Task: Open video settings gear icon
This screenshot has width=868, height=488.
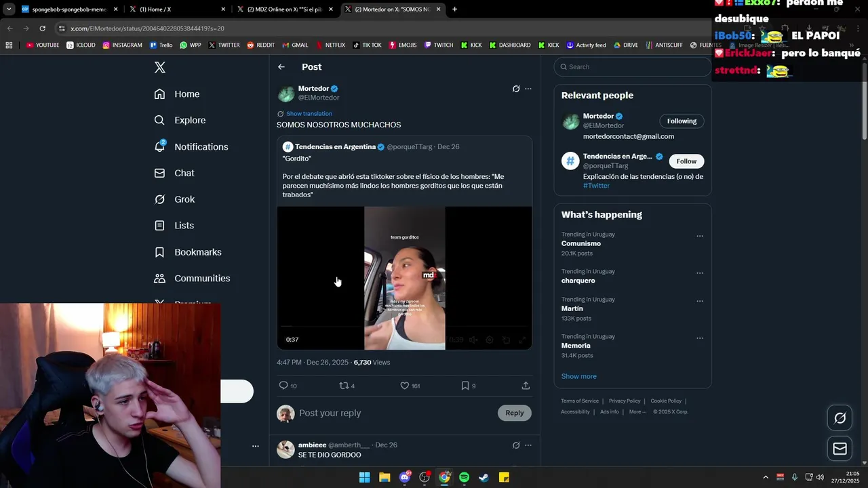Action: pos(490,340)
